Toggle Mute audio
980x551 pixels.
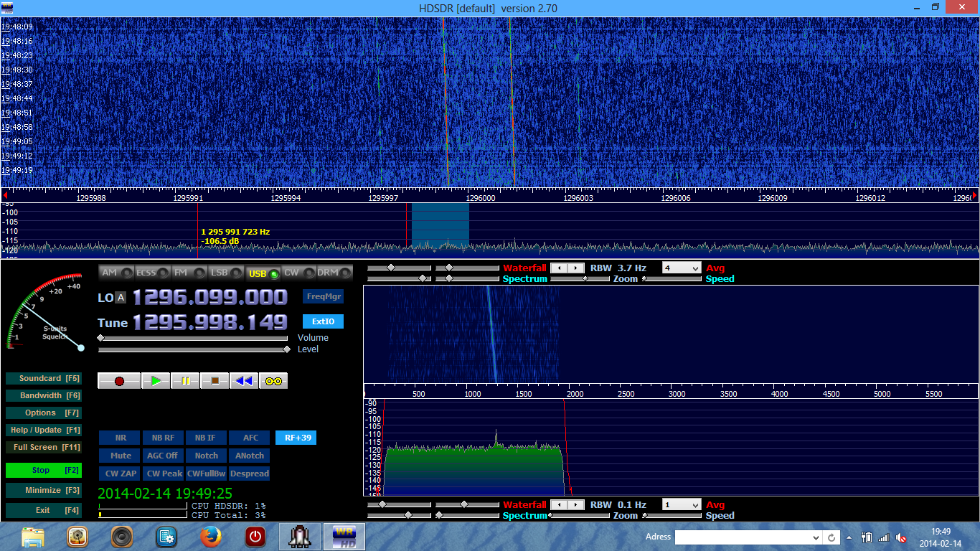point(120,456)
